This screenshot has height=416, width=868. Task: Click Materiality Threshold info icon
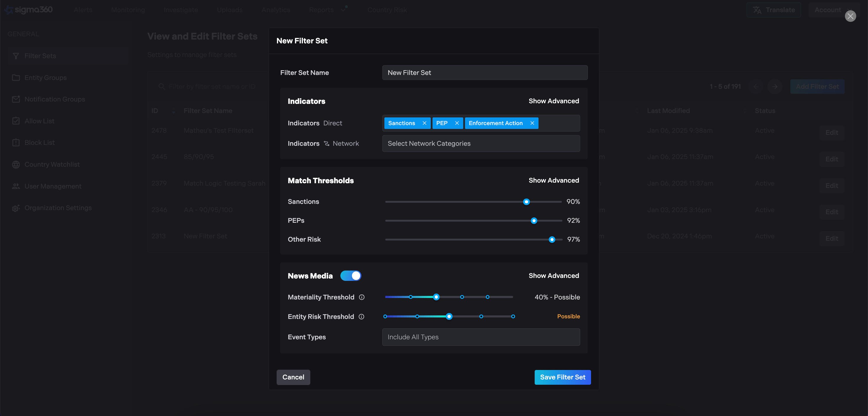pyautogui.click(x=362, y=297)
